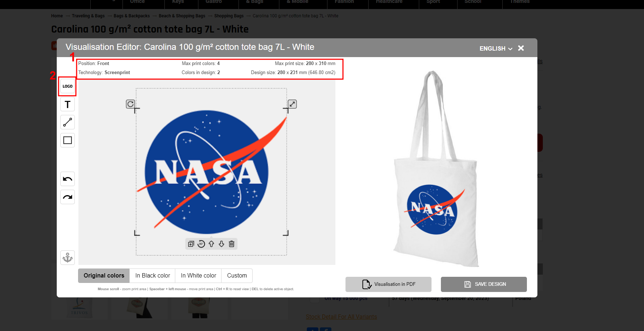
Task: Open the Traveling & Bags breadcrumb
Action: [x=88, y=16]
